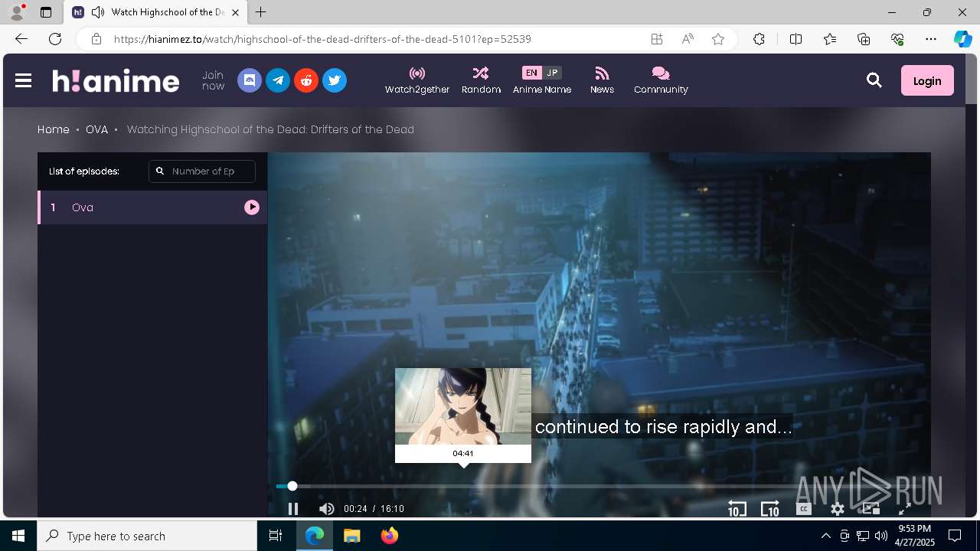The width and height of the screenshot is (980, 551).
Task: Open browser Extensions puzzle icon
Action: click(x=759, y=39)
